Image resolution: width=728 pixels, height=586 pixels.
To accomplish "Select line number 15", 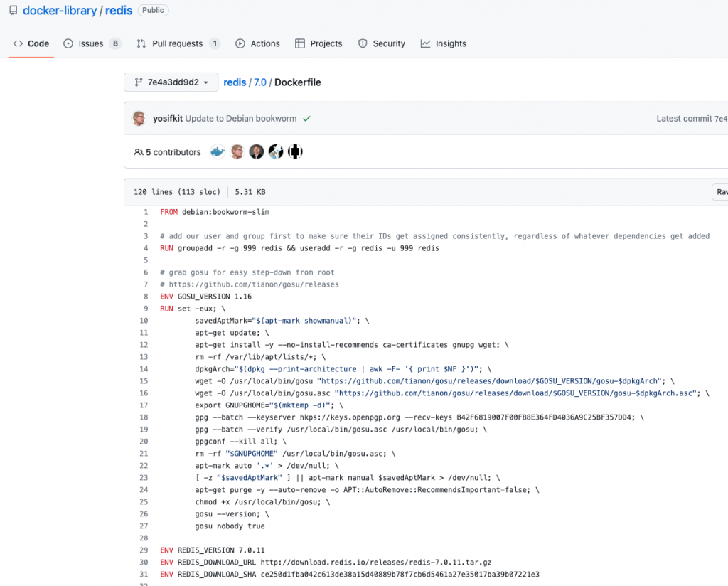I will tap(144, 380).
